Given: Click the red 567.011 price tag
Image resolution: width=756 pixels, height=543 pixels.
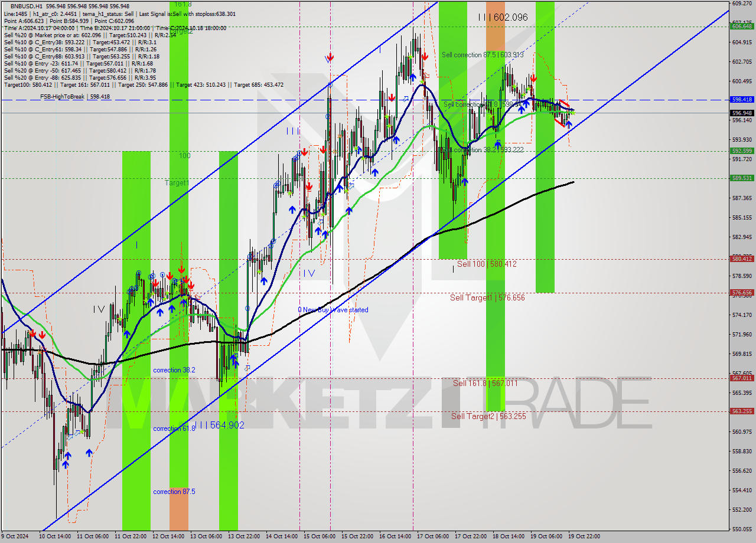Looking at the screenshot, I should pyautogui.click(x=742, y=378).
